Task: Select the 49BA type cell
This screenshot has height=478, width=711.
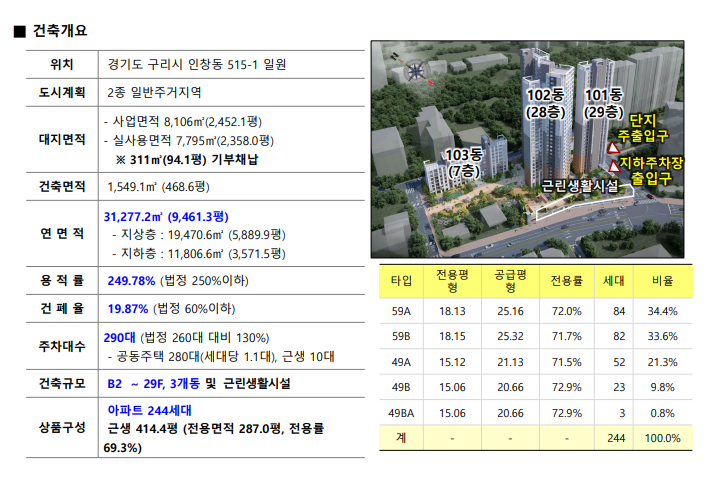Action: (401, 413)
